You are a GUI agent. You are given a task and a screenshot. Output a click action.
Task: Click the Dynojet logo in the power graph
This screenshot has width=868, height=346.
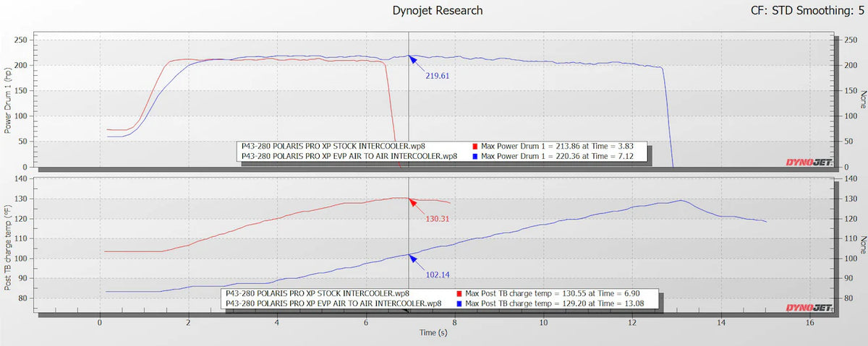(x=809, y=163)
